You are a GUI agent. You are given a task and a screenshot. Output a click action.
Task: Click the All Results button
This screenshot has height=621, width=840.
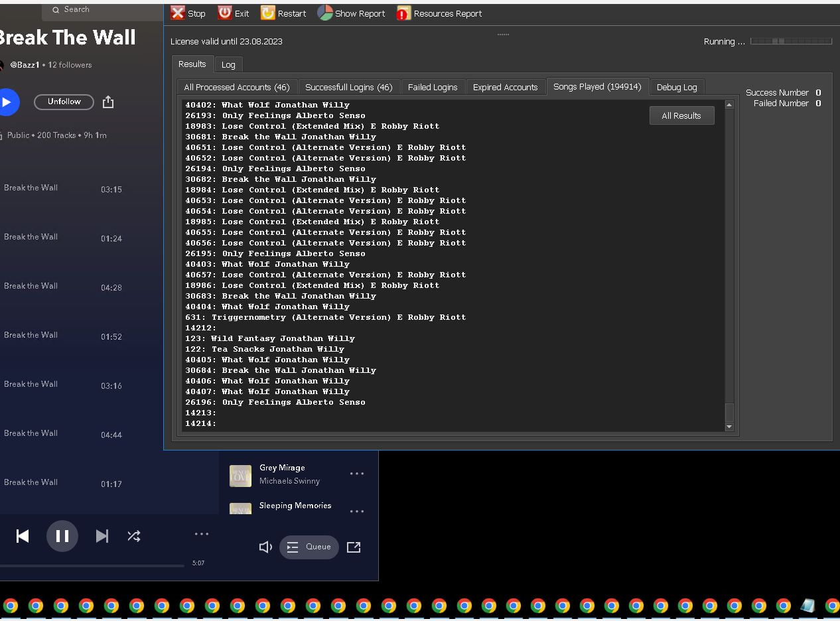pyautogui.click(x=681, y=115)
